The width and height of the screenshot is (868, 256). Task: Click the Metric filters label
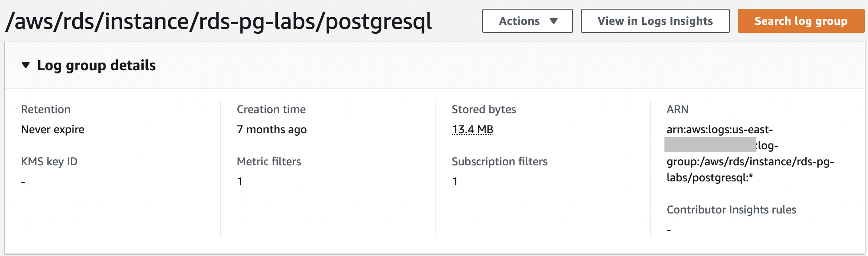click(x=269, y=162)
